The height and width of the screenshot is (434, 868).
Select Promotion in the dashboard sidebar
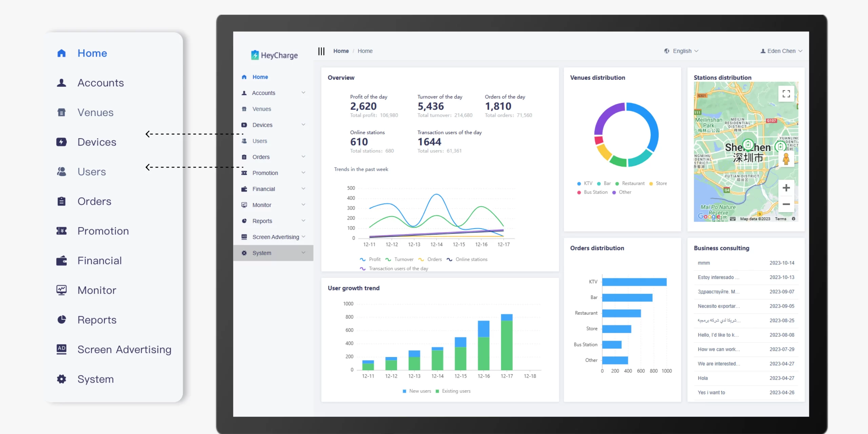pyautogui.click(x=273, y=173)
